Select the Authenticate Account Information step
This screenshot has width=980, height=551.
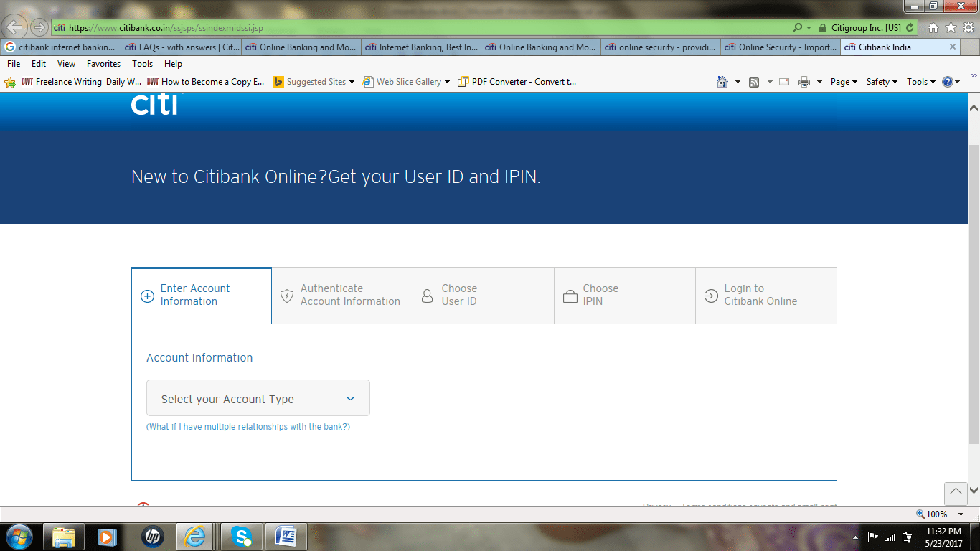(342, 295)
